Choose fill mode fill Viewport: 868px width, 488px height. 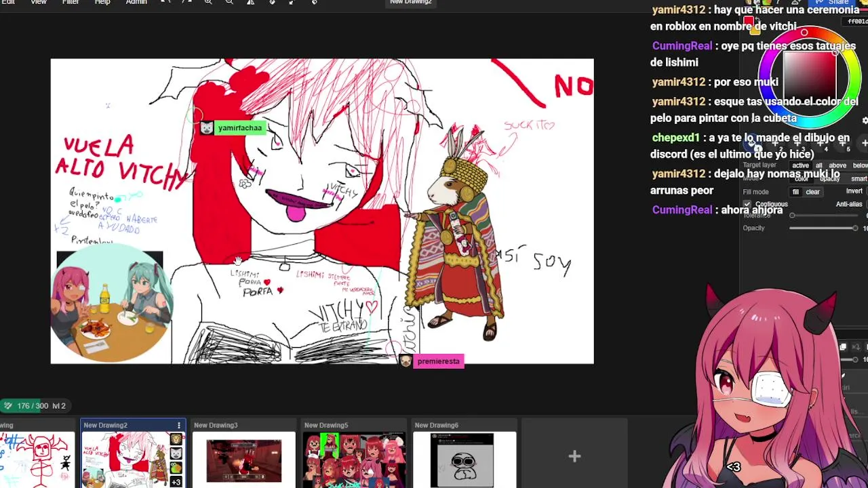click(795, 192)
